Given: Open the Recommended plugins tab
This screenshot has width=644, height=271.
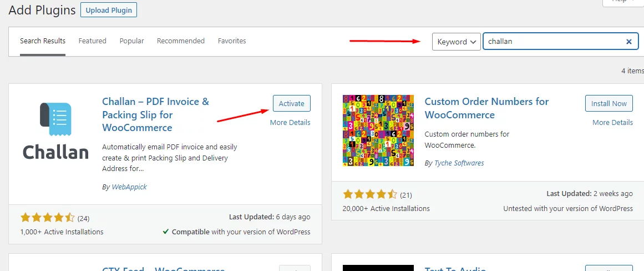Looking at the screenshot, I should click(181, 41).
